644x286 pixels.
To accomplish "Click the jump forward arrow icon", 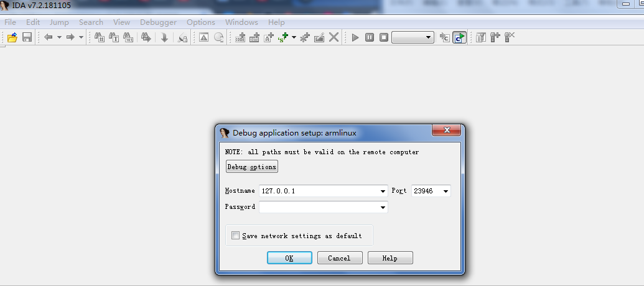I will click(x=70, y=37).
